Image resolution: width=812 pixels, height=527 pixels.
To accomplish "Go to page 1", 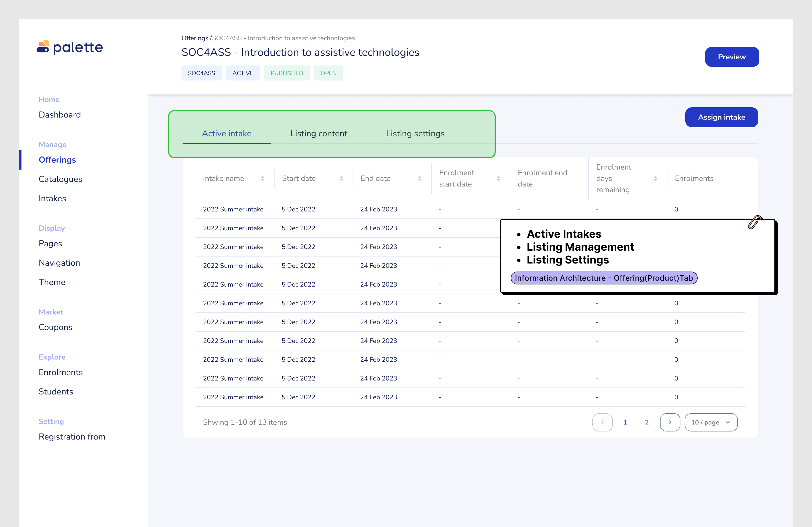I will 625,422.
